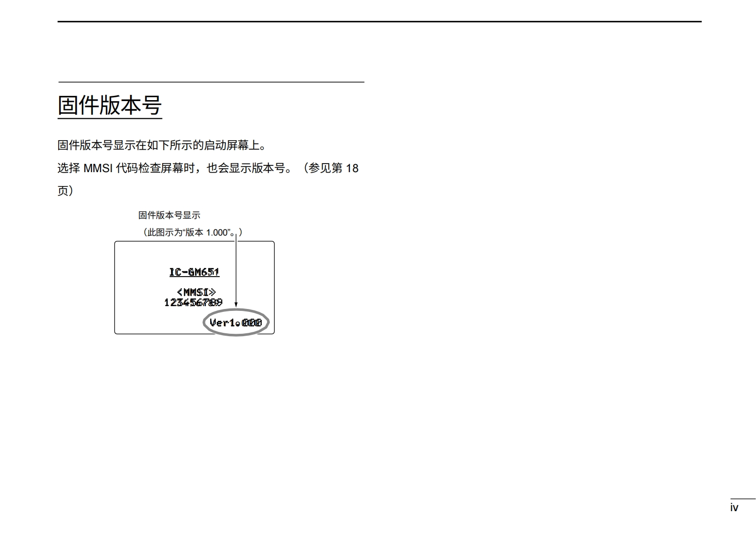
Task: Click the words 启动屏幕 in first sentence
Action: [226, 145]
